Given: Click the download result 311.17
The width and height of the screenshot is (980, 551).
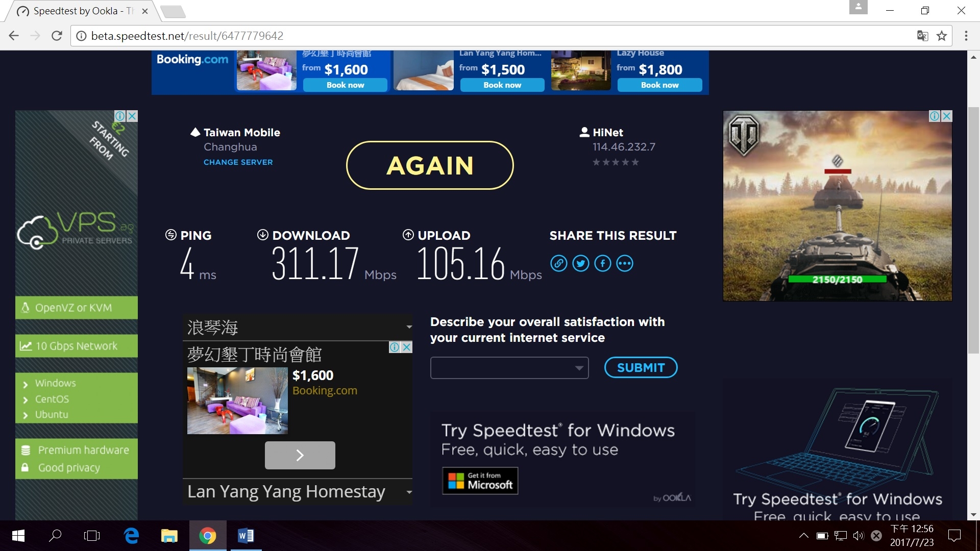Looking at the screenshot, I should point(315,263).
